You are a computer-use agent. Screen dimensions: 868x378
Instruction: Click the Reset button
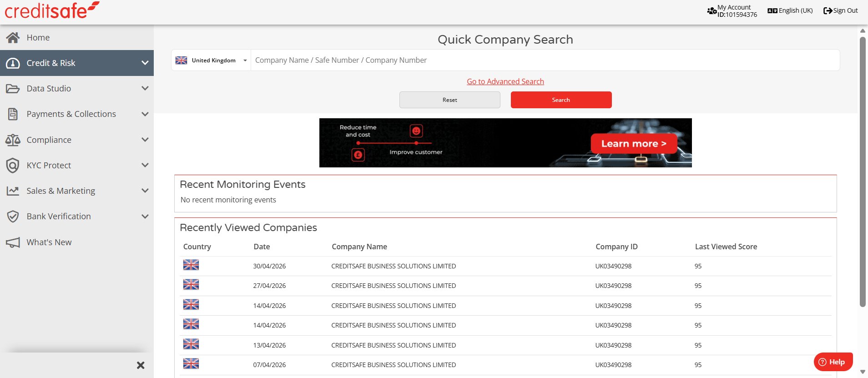[450, 100]
